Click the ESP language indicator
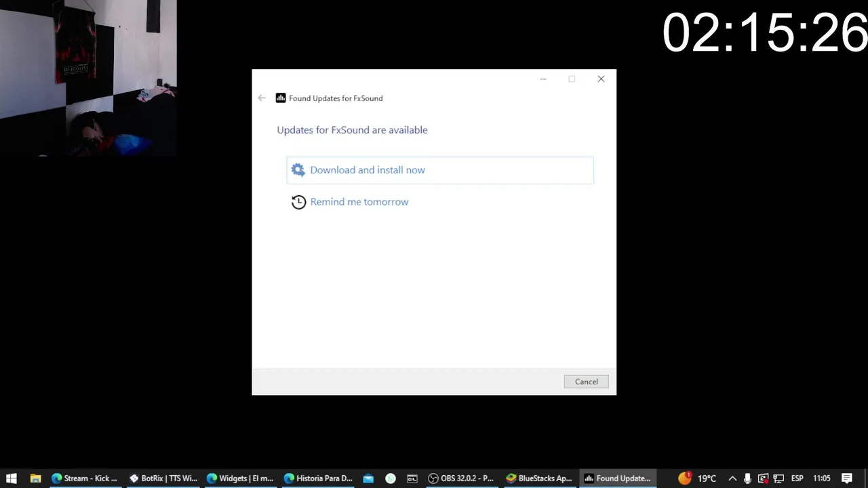The height and width of the screenshot is (488, 868). (x=797, y=479)
